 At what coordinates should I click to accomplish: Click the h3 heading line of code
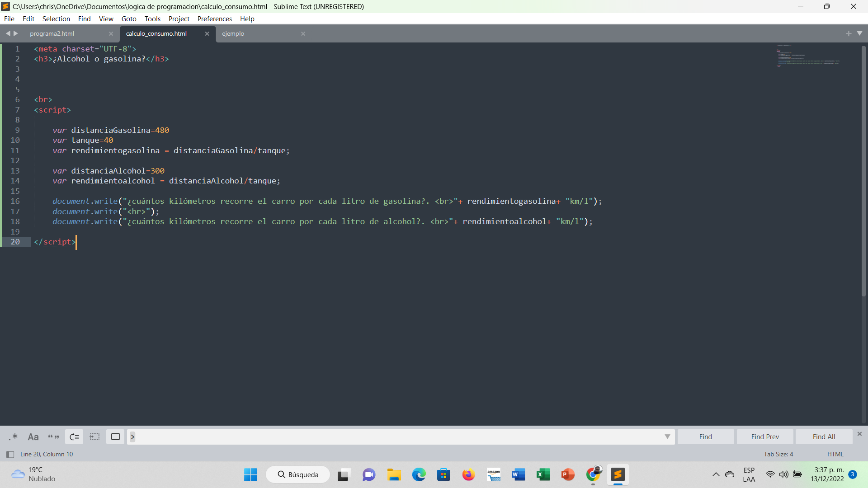click(x=101, y=59)
